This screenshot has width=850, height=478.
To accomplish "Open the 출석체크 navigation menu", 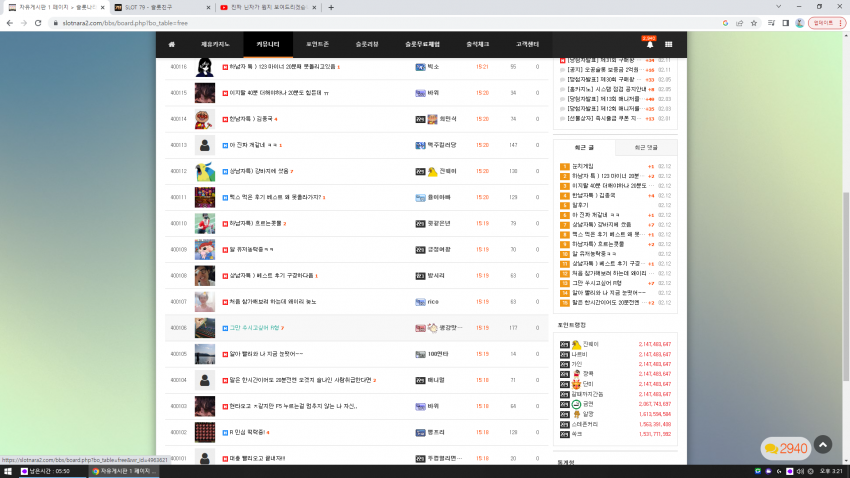I will [x=478, y=44].
